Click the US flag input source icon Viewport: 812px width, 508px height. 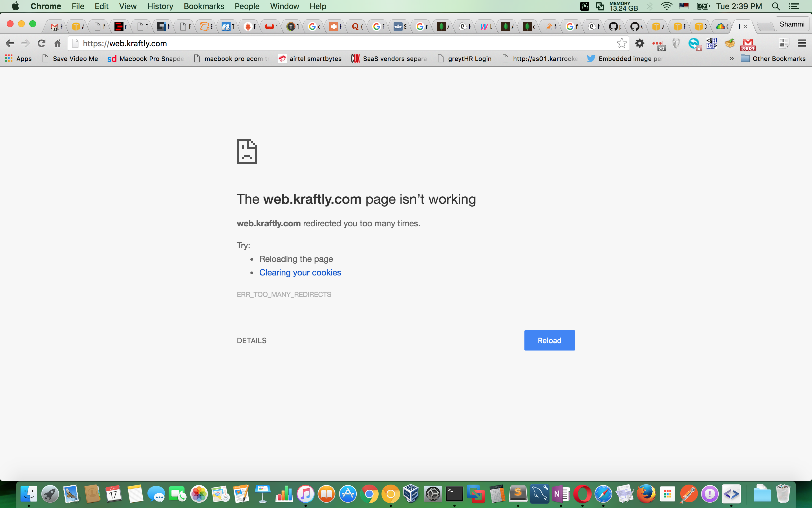684,6
